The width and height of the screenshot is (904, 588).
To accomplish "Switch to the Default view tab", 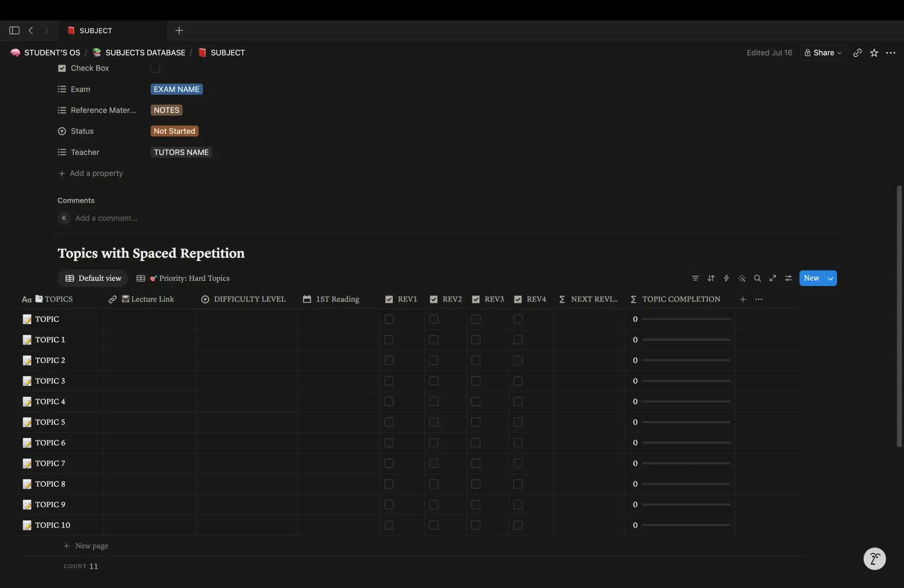I will coord(93,278).
